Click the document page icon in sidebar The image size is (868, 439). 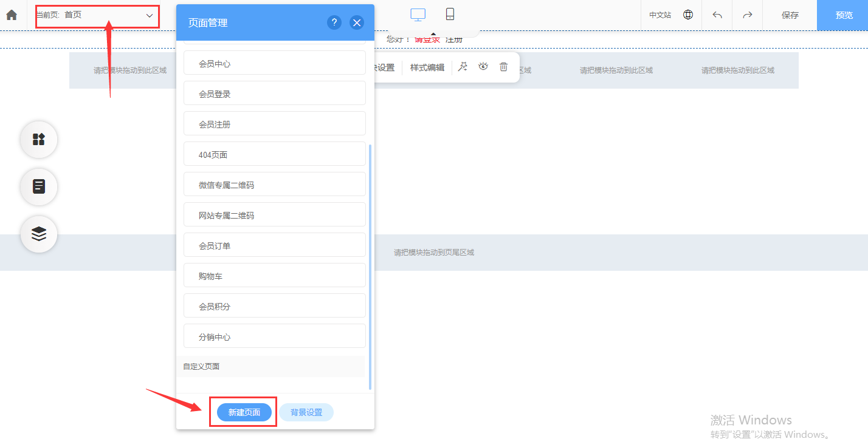[x=39, y=186]
